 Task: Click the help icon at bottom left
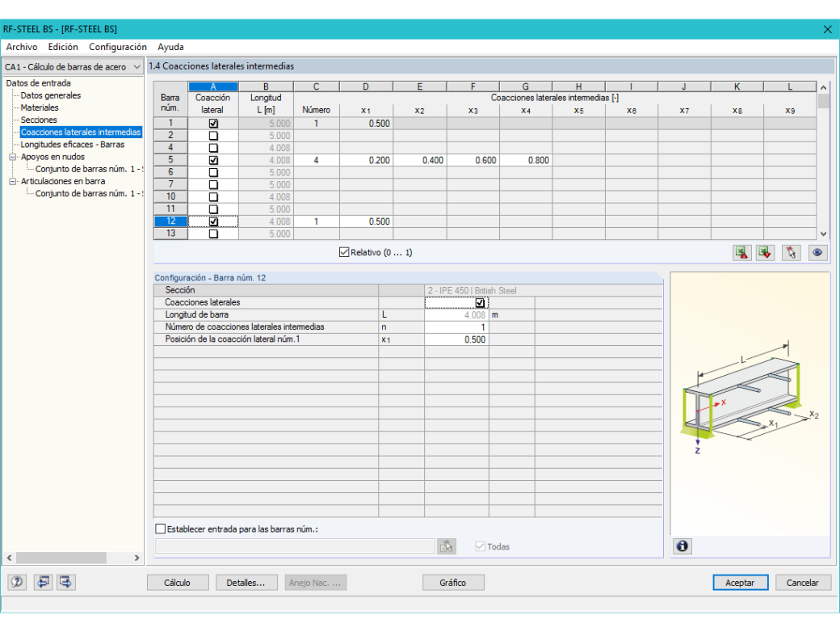point(17,582)
